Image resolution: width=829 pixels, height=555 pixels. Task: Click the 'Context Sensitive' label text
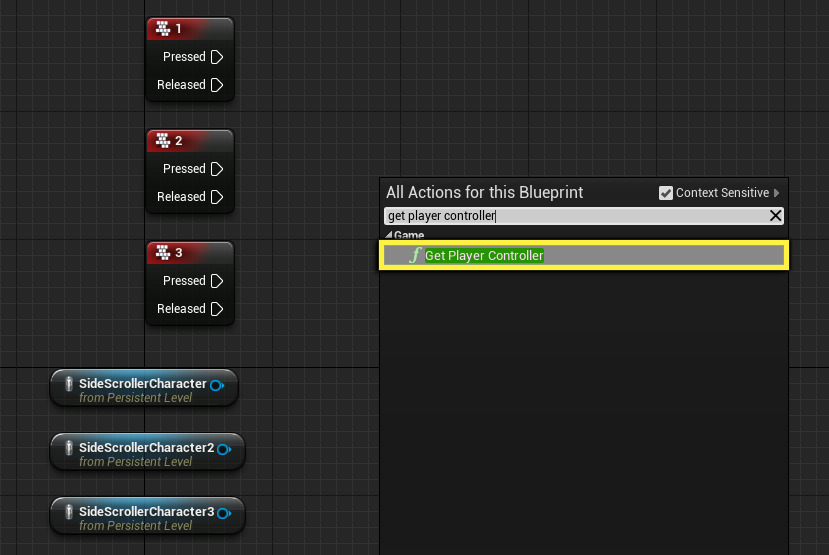point(722,193)
